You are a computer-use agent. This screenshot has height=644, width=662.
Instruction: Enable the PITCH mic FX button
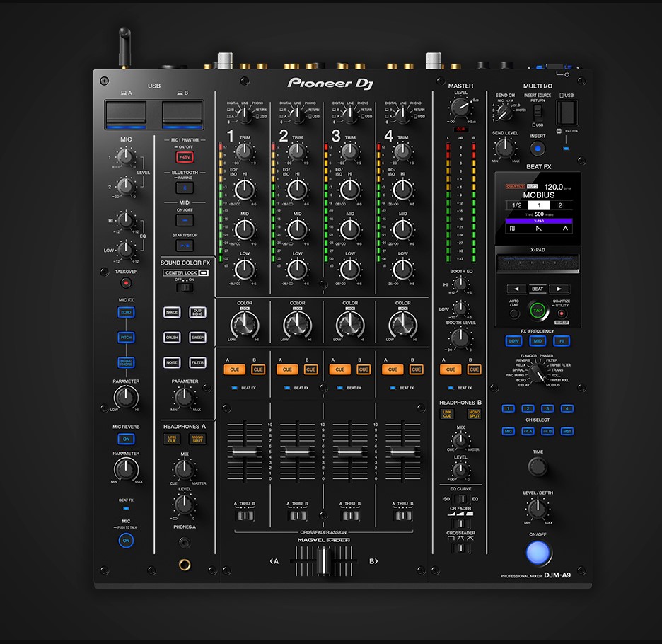[126, 337]
